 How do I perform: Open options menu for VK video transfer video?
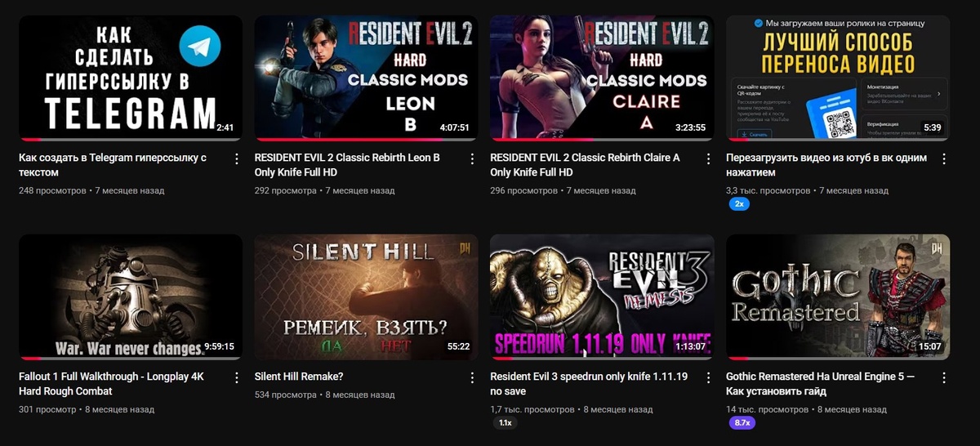coord(944,158)
